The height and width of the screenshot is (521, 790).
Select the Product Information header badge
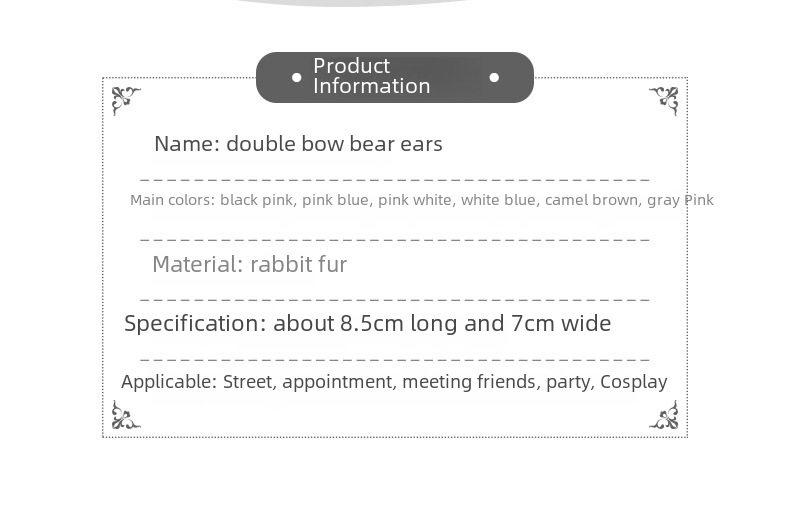[394, 77]
